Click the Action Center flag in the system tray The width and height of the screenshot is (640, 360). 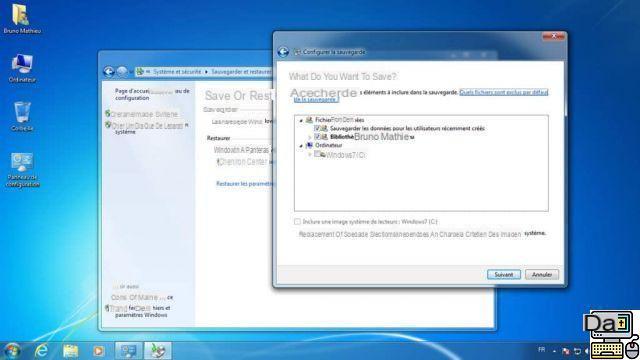coord(566,351)
